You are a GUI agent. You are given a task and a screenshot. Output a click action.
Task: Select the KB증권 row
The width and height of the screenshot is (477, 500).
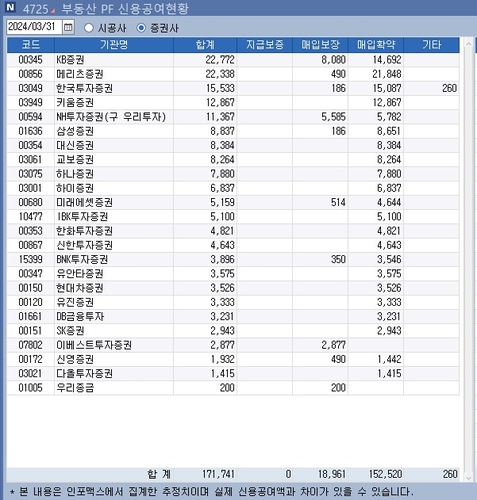(233, 60)
